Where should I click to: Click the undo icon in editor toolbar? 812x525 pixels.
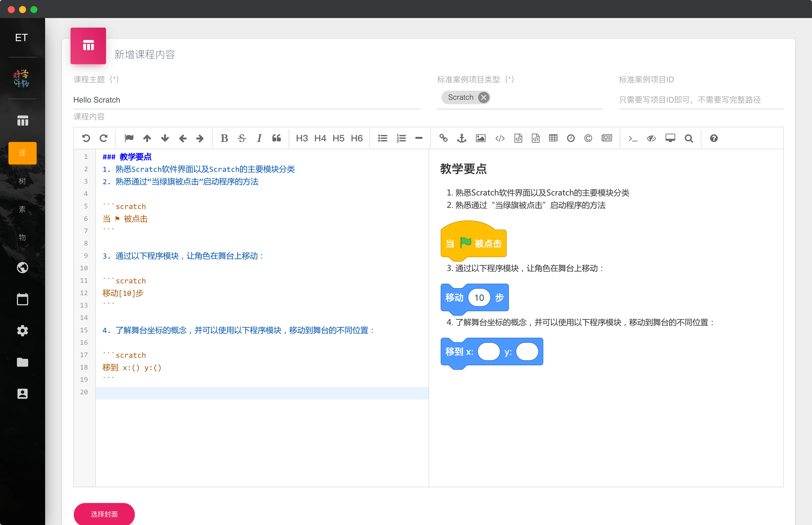86,138
